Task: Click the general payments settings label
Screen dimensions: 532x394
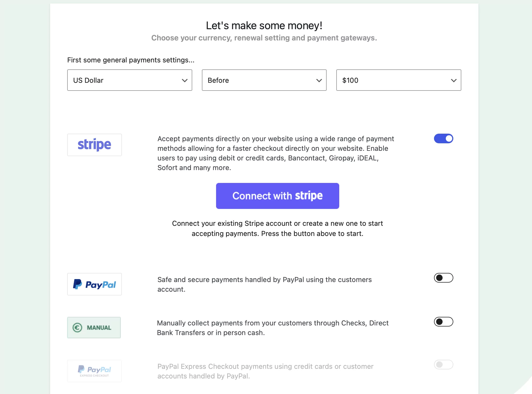Action: click(x=131, y=60)
